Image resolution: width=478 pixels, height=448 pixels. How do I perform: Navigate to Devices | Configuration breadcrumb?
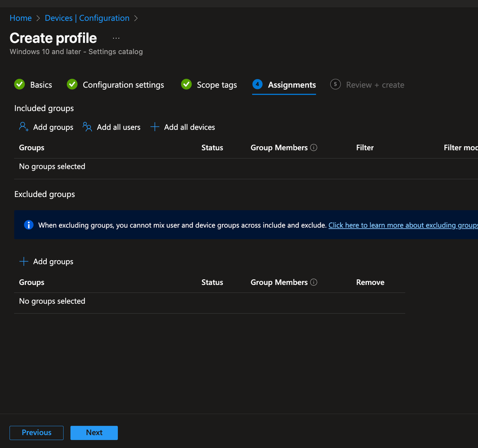click(87, 18)
